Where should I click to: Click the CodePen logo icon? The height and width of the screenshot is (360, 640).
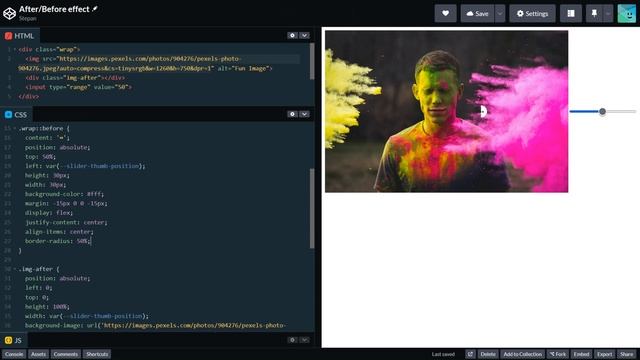[9, 13]
